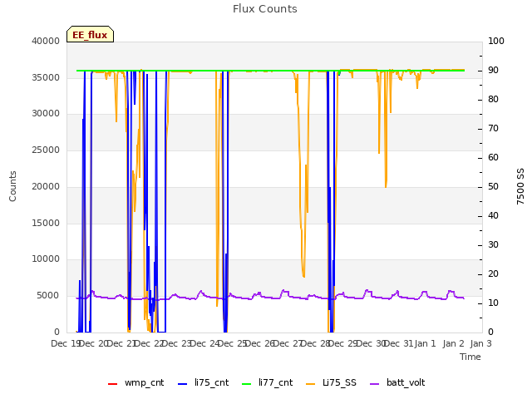Toggle li77_cnt series in the legend

tap(268, 383)
